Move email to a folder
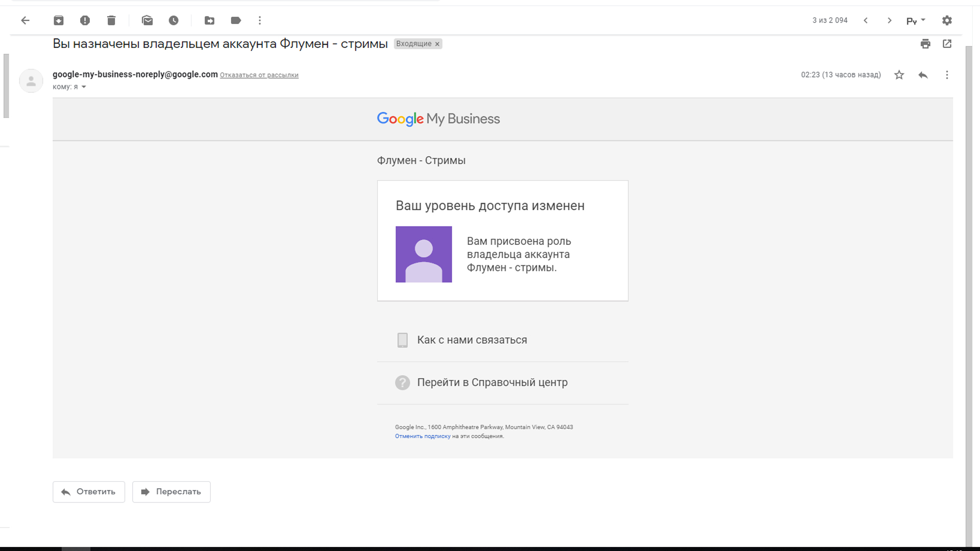The image size is (980, 551). click(209, 20)
